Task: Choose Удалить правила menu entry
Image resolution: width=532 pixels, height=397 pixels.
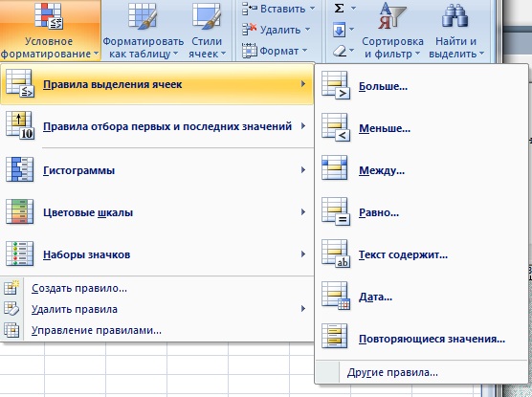Action: pos(157,309)
